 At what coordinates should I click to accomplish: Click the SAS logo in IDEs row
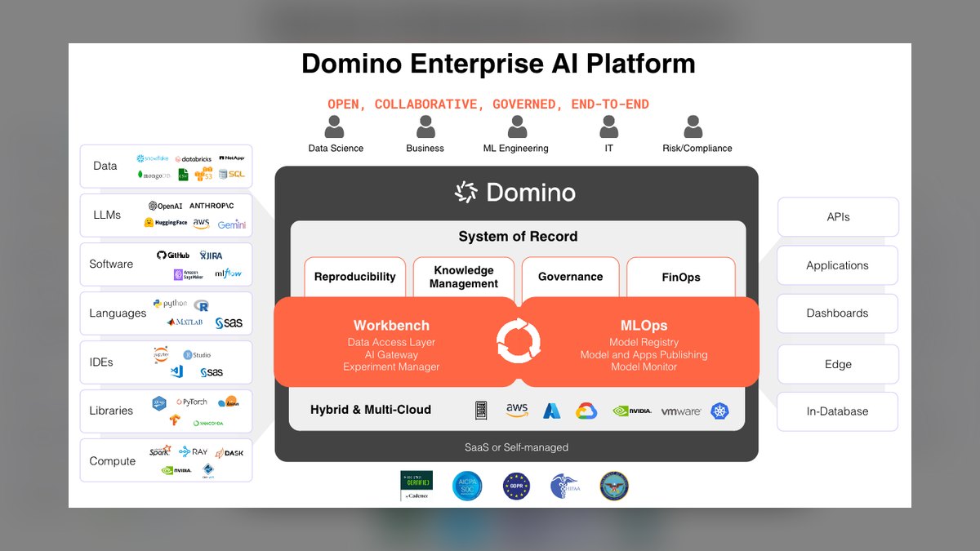[212, 372]
